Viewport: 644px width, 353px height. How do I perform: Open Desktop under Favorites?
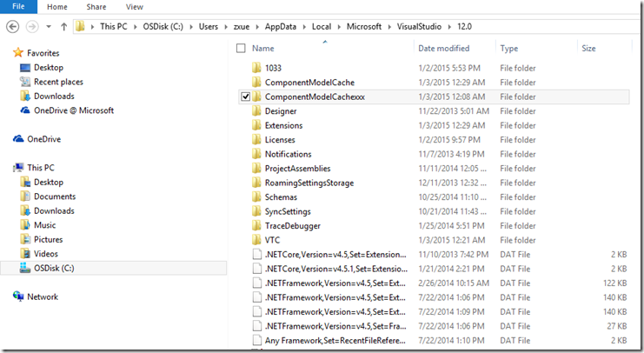tap(49, 68)
